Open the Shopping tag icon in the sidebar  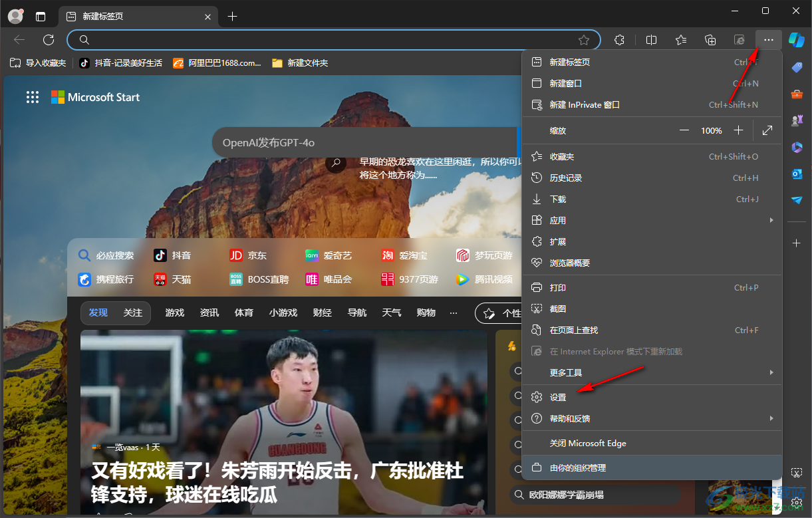pos(797,68)
